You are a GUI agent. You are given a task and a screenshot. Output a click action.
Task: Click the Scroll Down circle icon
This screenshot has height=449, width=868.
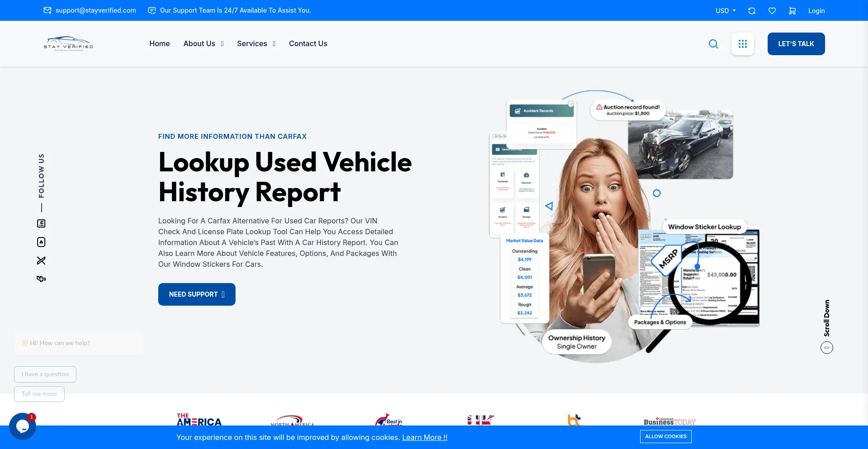826,348
